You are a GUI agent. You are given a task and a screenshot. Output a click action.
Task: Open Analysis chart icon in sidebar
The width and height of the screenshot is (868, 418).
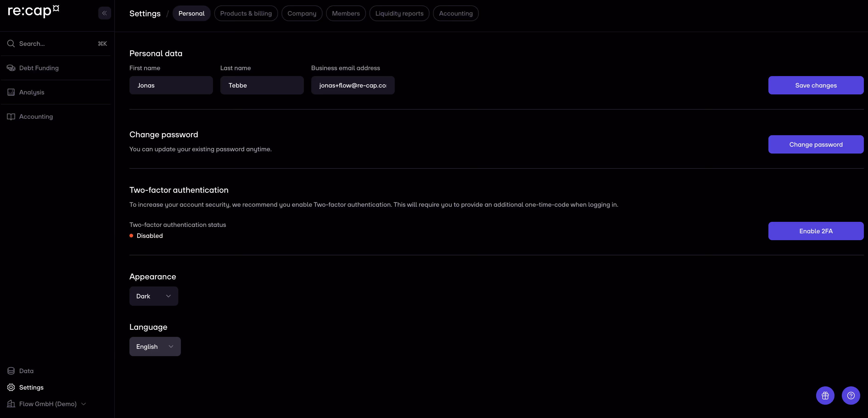11,92
